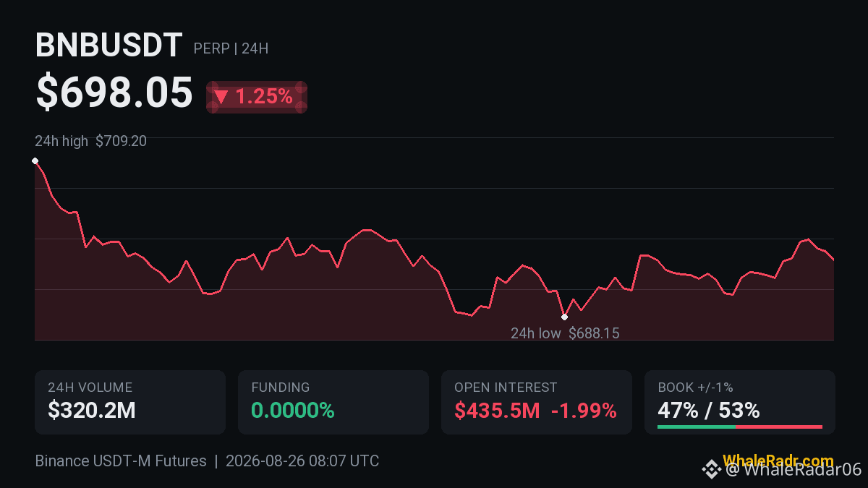Image resolution: width=868 pixels, height=488 pixels.
Task: Click the green bid portion of book bar
Action: [x=697, y=427]
